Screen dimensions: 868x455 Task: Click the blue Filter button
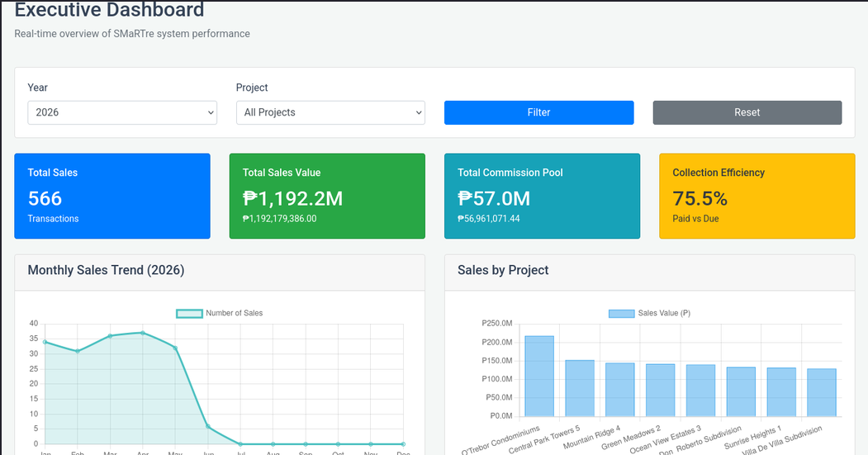tap(538, 112)
